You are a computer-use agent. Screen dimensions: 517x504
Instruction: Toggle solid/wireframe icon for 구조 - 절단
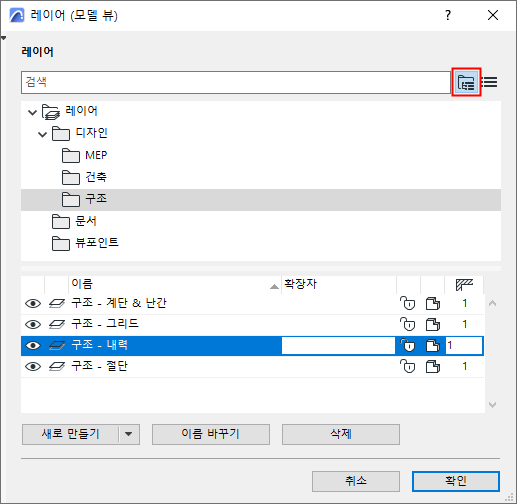pos(433,367)
